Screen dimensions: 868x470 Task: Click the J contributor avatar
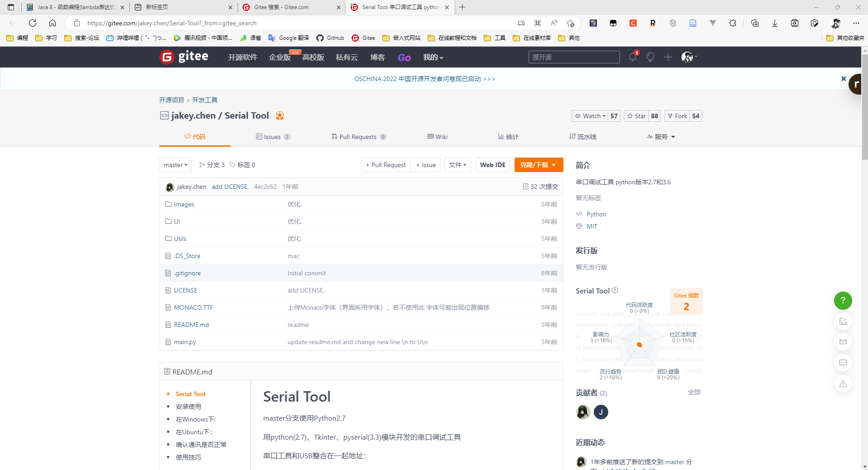(x=601, y=412)
